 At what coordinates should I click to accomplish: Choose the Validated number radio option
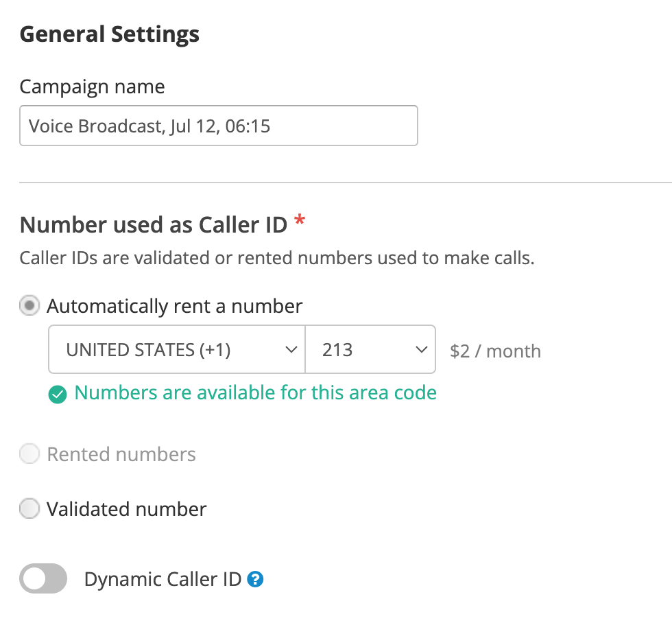point(29,508)
